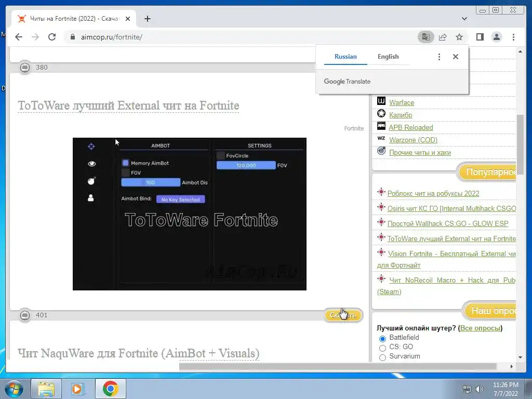Image resolution: width=532 pixels, height=399 pixels.
Task: Reload the aimcop.ru page
Action: pyautogui.click(x=52, y=37)
